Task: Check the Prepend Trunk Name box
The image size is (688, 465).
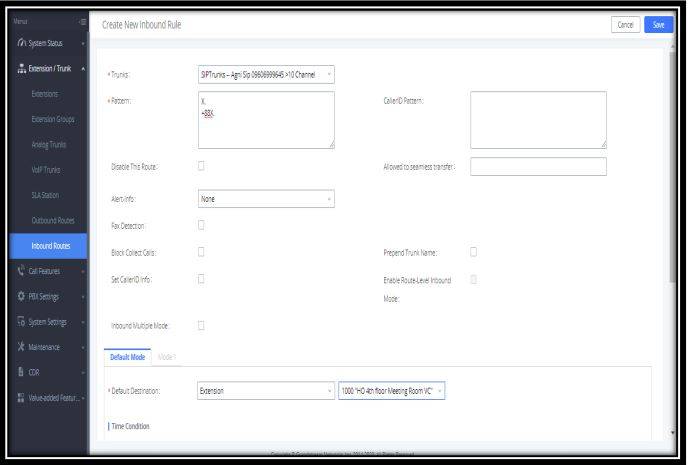Action: point(473,252)
